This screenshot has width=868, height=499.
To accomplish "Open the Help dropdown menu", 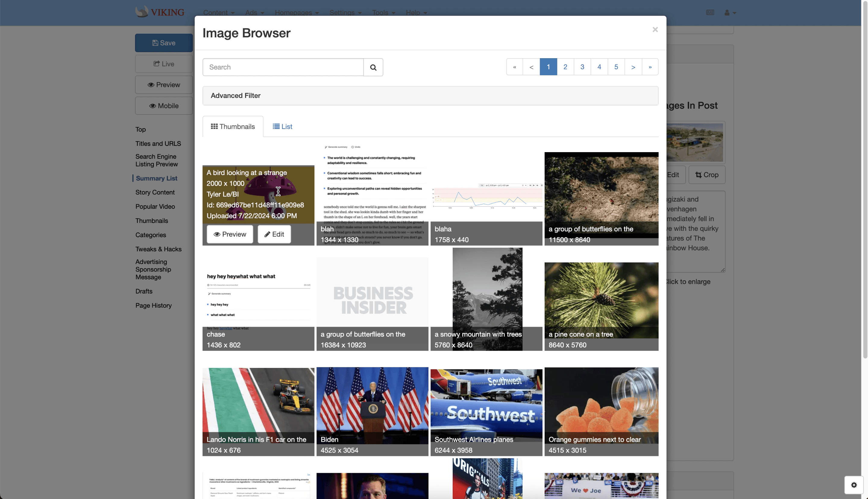I will coord(416,13).
